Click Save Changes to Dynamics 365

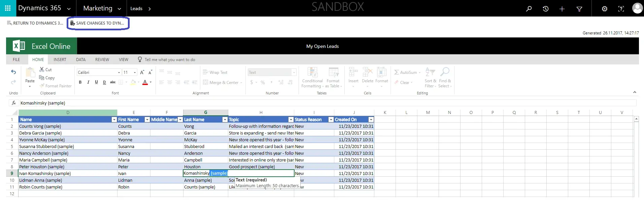[x=97, y=23]
